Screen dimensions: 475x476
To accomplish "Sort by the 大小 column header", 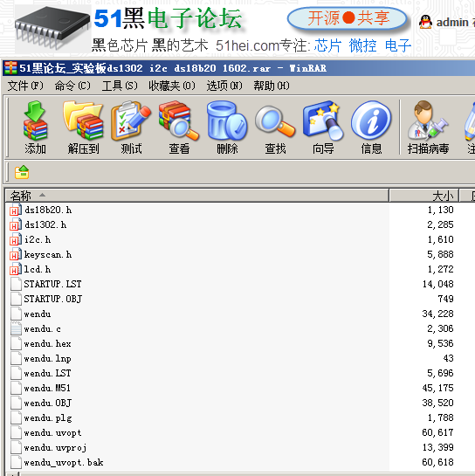I will [x=423, y=196].
